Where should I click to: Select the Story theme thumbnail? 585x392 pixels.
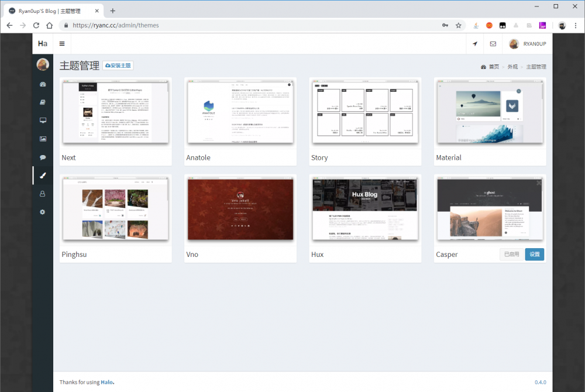point(365,112)
